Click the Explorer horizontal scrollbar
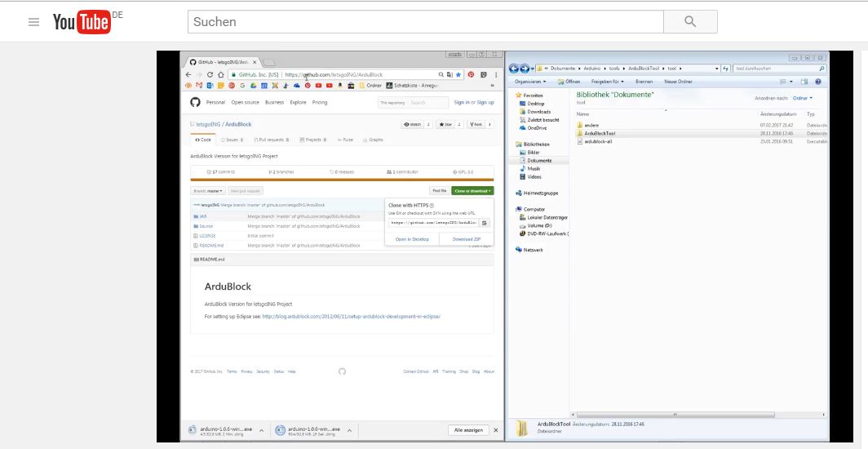This screenshot has width=868, height=449. point(693,413)
